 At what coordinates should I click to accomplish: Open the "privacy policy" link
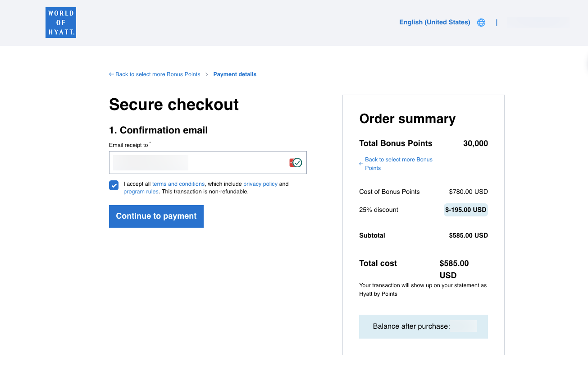pos(260,183)
